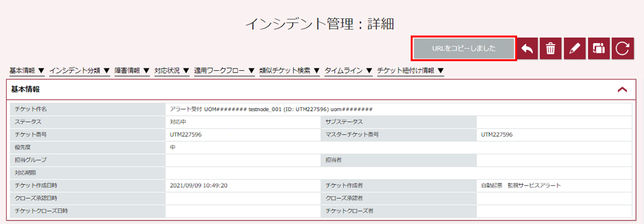
Task: Click the page title インシデント管理：詳細
Action: 320,24
